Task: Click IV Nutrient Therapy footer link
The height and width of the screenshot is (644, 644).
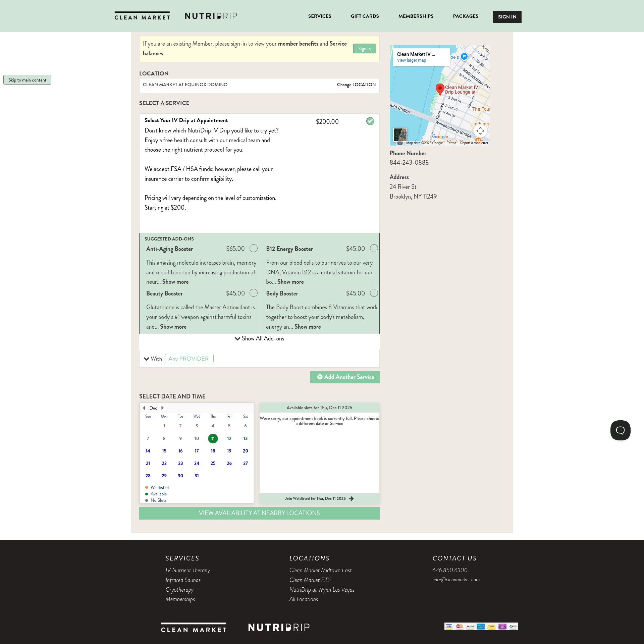Action: point(187,570)
